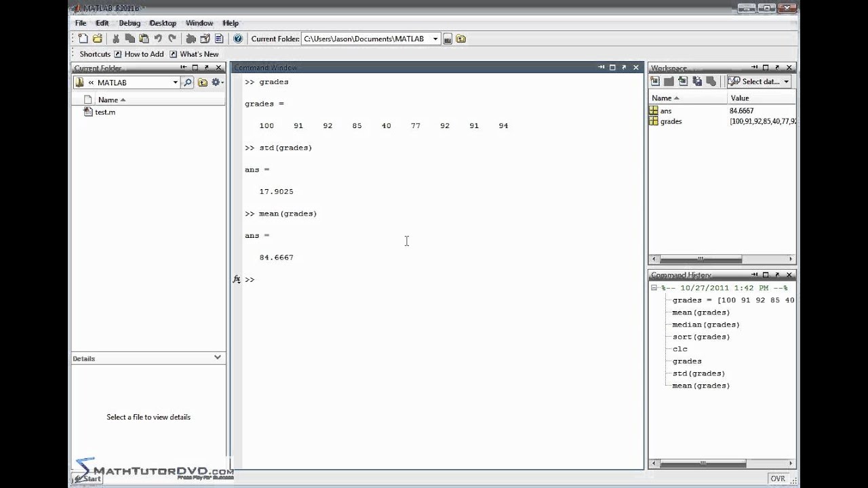Open the Desktop menu
This screenshot has width=868, height=488.
coord(163,23)
